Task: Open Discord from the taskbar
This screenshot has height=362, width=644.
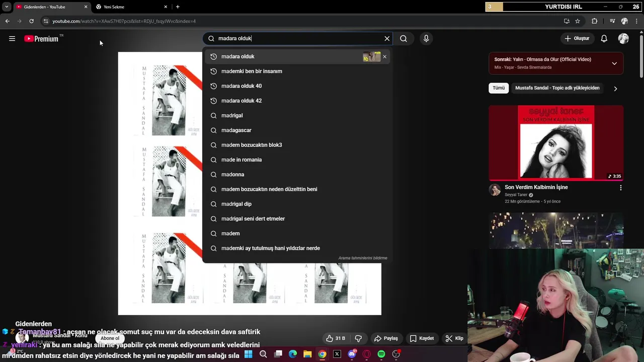Action: (x=352, y=354)
